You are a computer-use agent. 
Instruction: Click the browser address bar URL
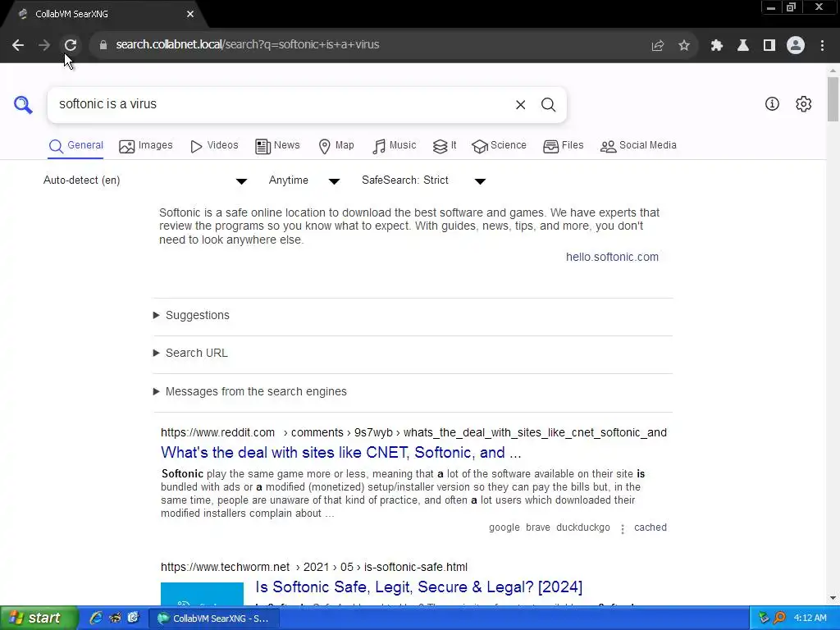point(248,45)
